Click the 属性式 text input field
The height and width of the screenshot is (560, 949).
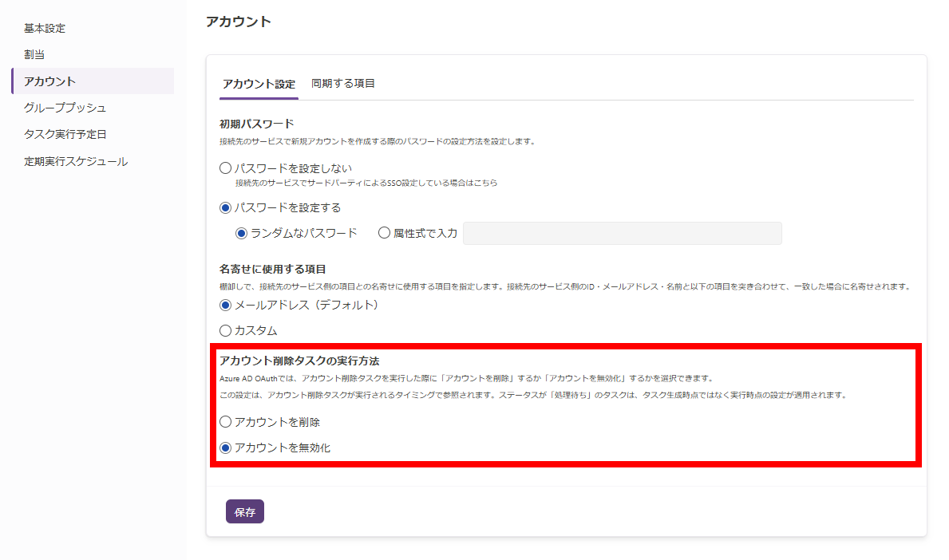pos(622,233)
